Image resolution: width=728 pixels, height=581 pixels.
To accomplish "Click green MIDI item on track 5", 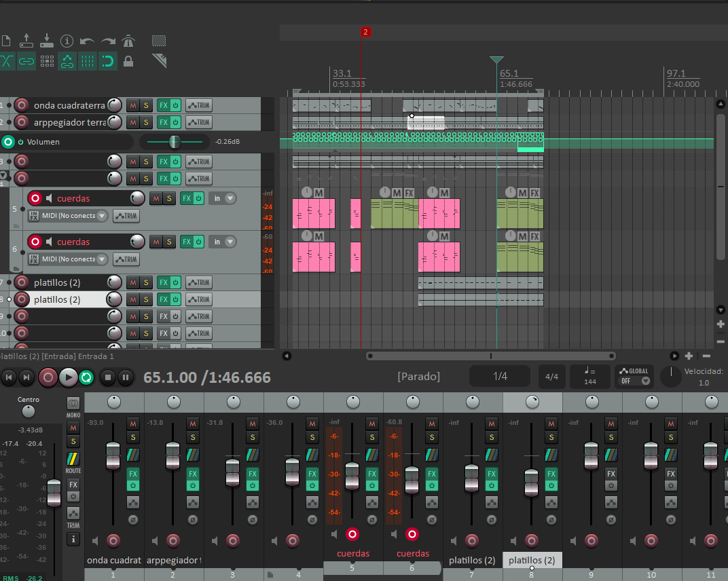I will pyautogui.click(x=395, y=214).
